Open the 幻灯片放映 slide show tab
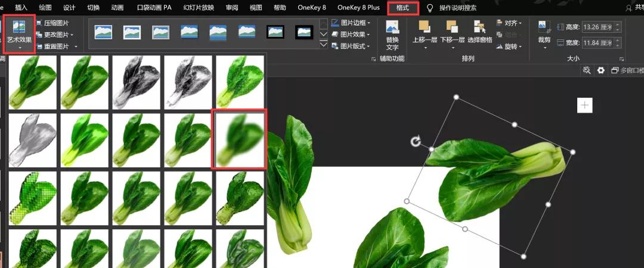644x268 pixels. (x=199, y=7)
